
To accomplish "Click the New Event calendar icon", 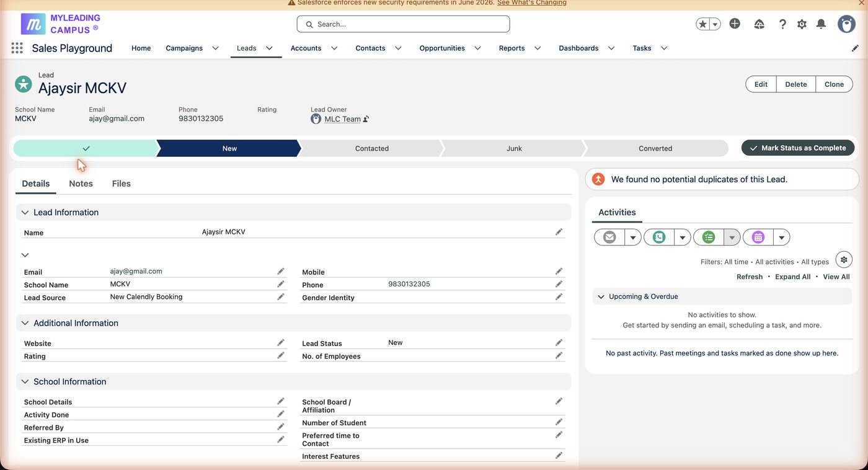I will pos(758,237).
